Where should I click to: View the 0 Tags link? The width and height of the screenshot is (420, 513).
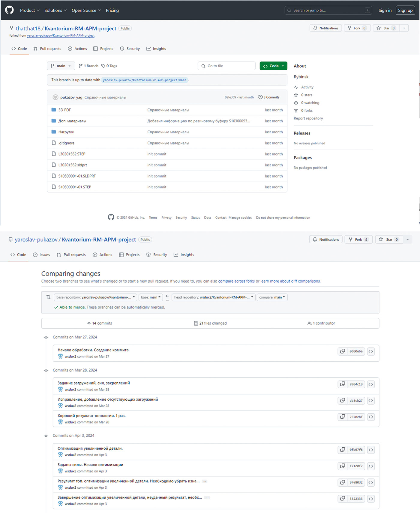tap(109, 66)
